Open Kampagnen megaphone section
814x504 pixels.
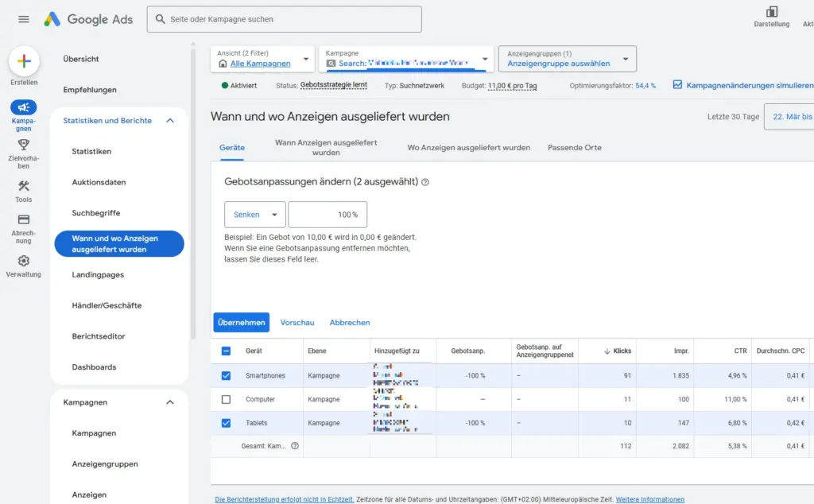click(x=23, y=107)
